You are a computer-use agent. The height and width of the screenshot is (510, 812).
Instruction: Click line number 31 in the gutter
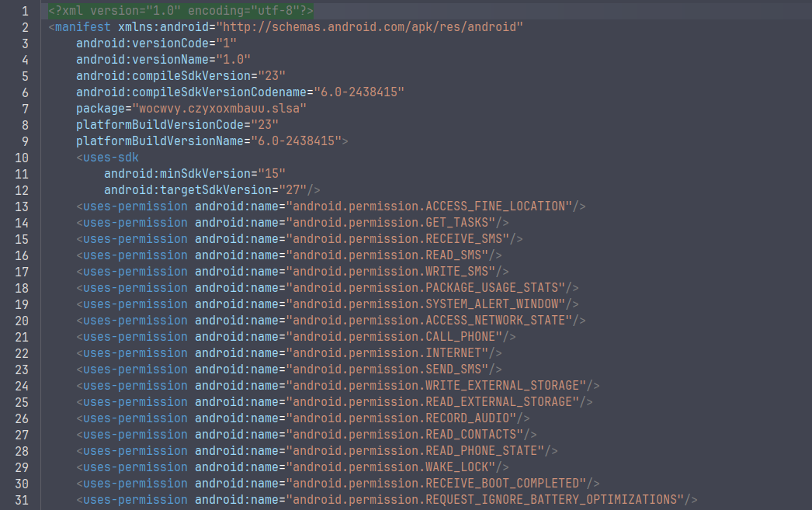click(22, 500)
